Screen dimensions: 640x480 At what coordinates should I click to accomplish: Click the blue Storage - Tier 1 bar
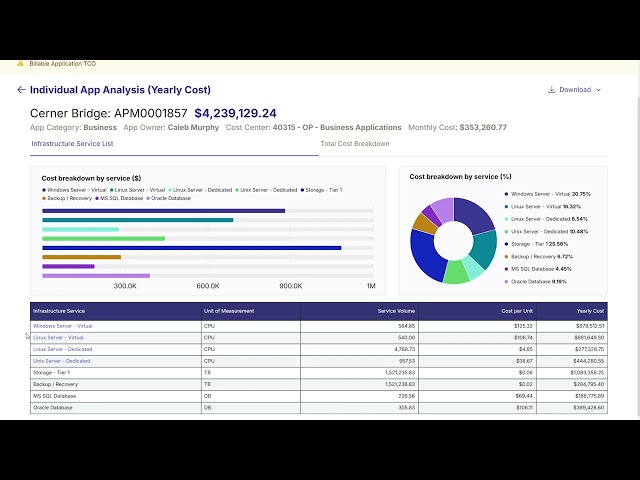(x=191, y=248)
